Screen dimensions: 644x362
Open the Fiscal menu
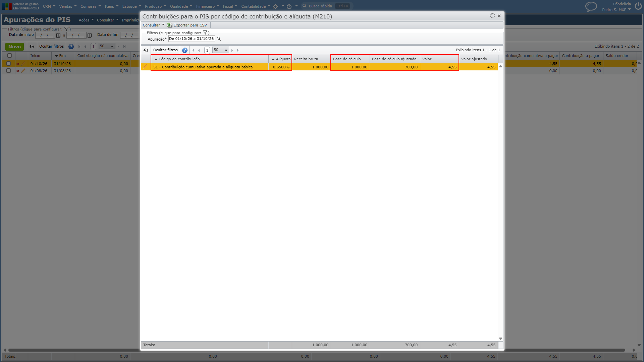(x=230, y=6)
